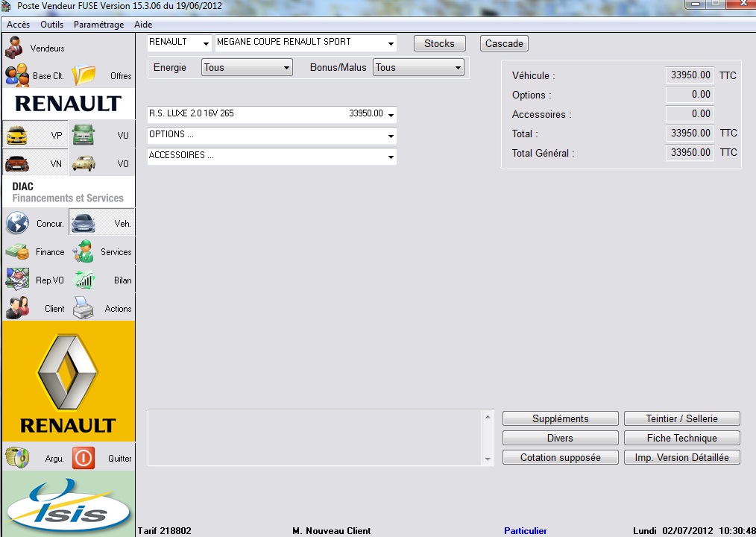
Task: Select the VP yellow car icon
Action: (17, 135)
